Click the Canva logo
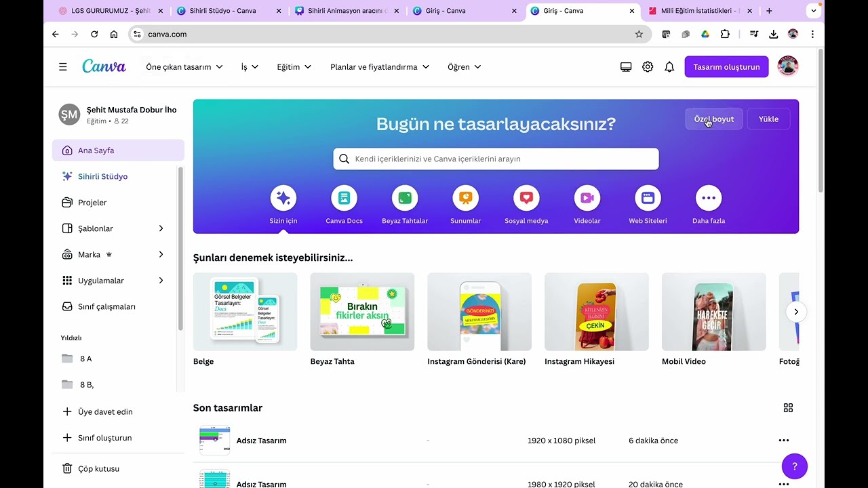Image resolution: width=868 pixels, height=488 pixels. click(104, 66)
